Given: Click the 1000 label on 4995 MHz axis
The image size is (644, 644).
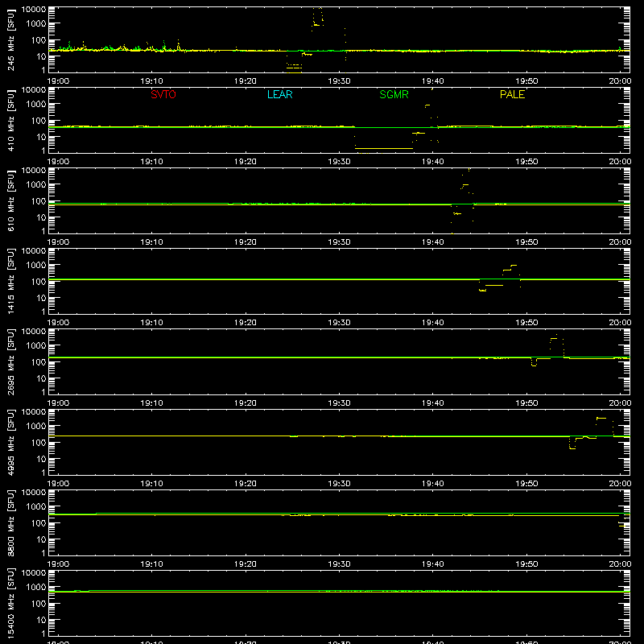Looking at the screenshot, I should [36, 426].
